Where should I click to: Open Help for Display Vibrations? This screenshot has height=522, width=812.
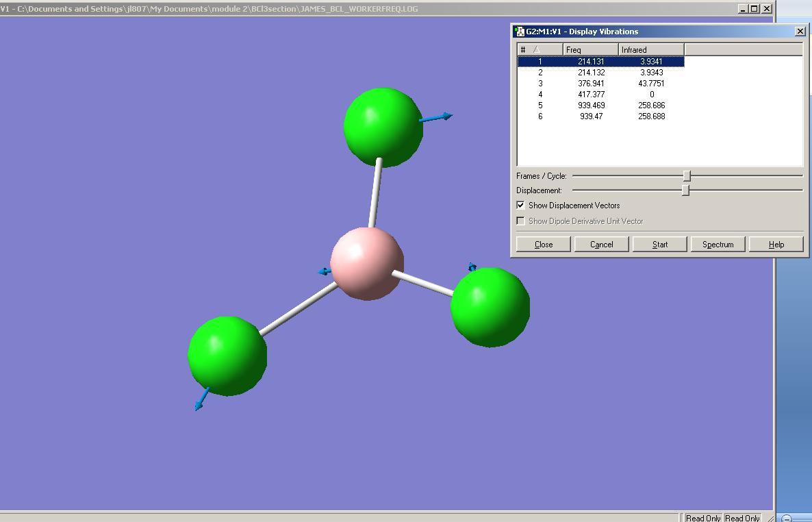click(x=776, y=244)
